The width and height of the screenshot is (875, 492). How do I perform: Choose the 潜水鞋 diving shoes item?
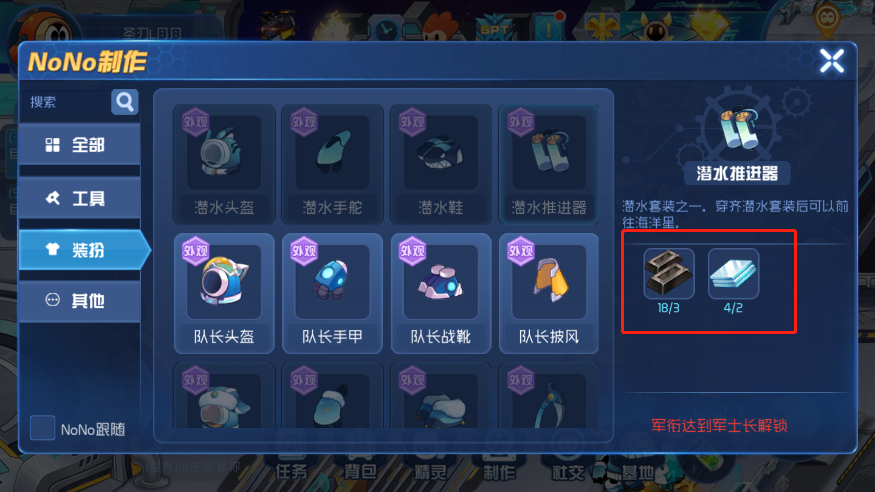(440, 165)
